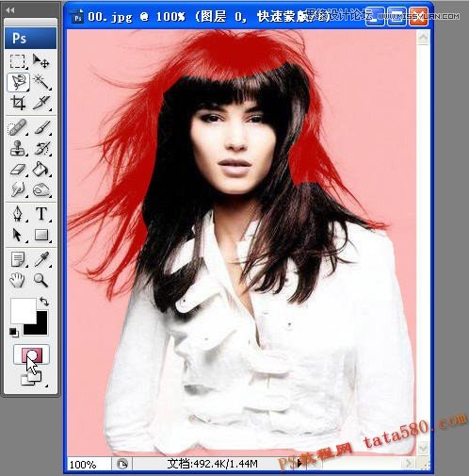Select the Magic Wand tool
This screenshot has width=469, height=476.
pos(41,82)
